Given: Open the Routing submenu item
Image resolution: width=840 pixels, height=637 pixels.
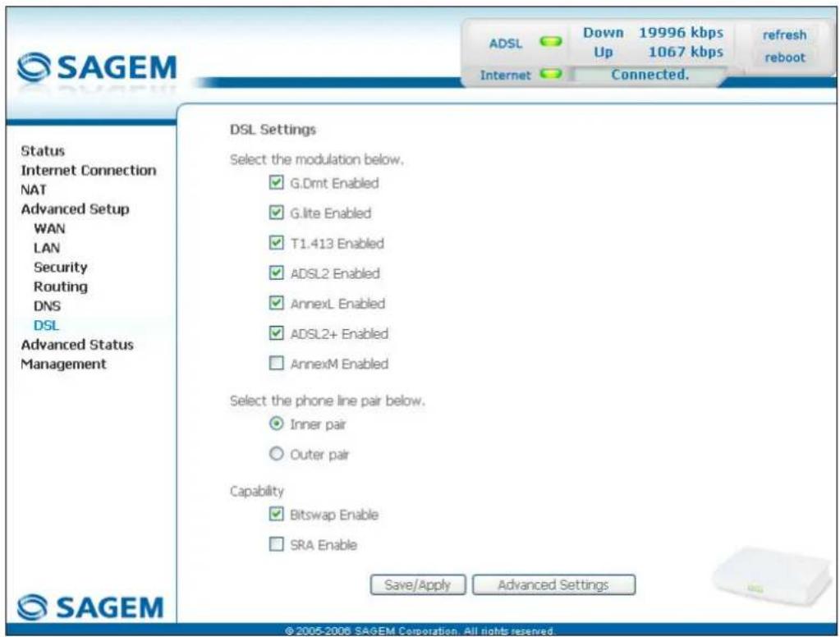Looking at the screenshot, I should click(61, 287).
